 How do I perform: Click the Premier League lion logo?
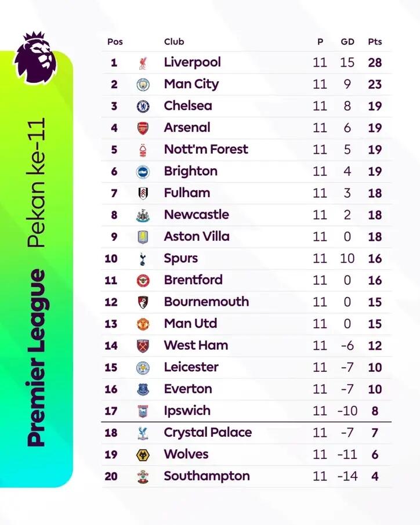(x=36, y=58)
